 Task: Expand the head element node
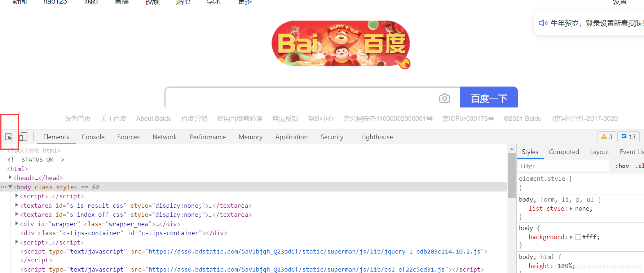point(10,177)
